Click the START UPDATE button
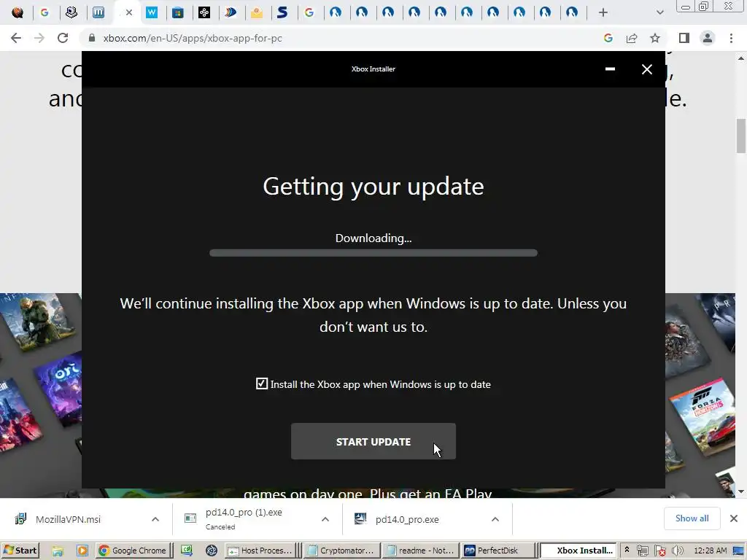The height and width of the screenshot is (560, 747). pos(373,441)
